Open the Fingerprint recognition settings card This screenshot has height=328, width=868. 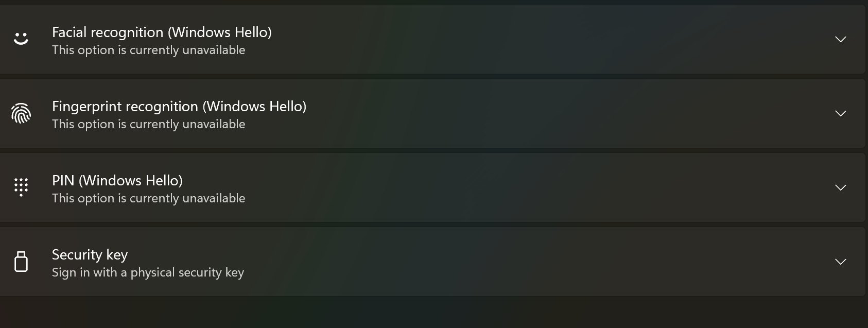pos(412,113)
